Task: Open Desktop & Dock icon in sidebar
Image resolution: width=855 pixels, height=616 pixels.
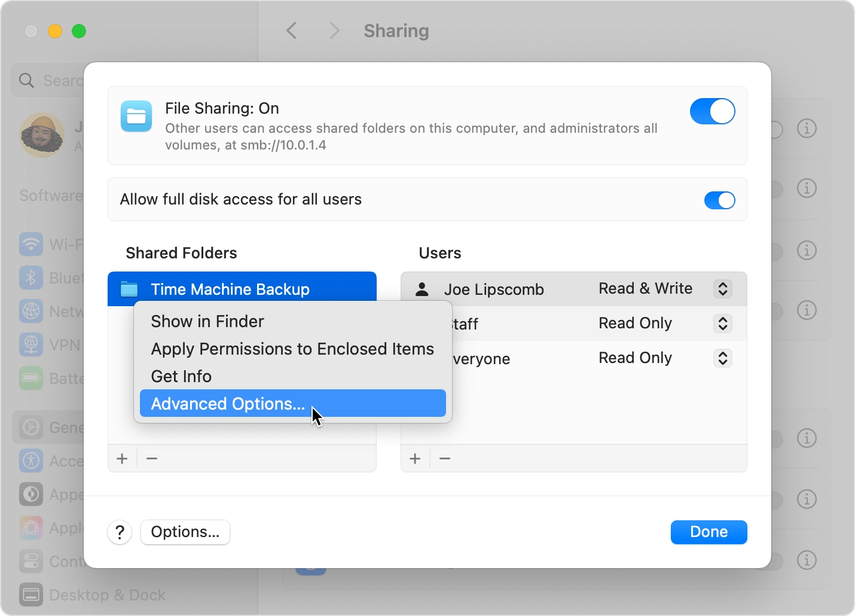Action: click(31, 594)
